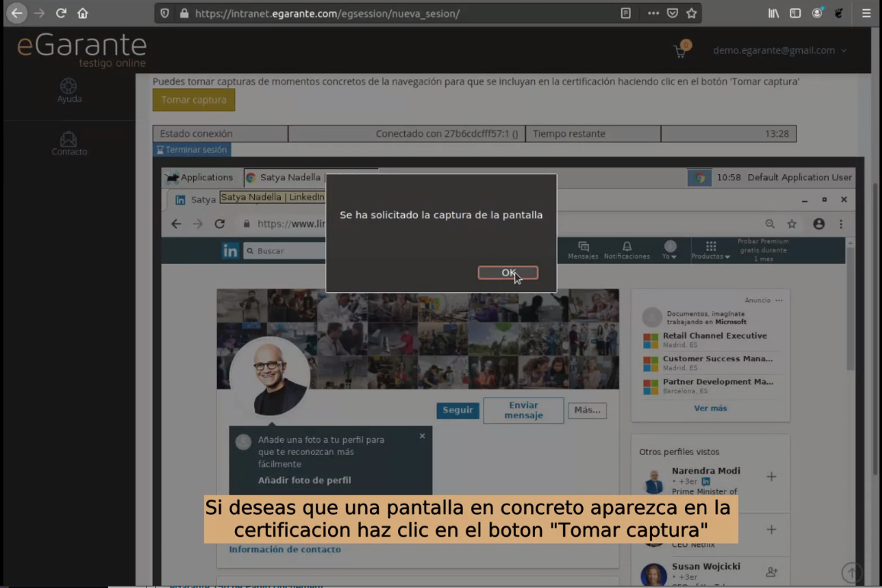Open Narendra Modi's profile

pyautogui.click(x=705, y=471)
